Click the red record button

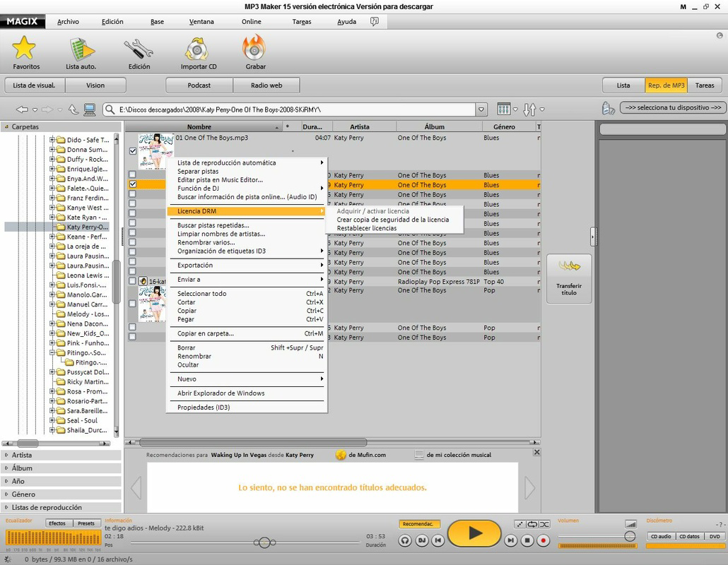[x=544, y=540]
